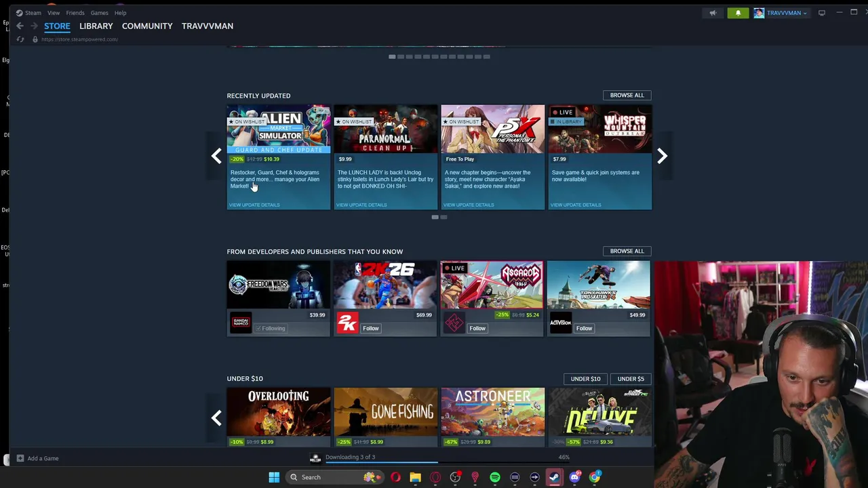Follow the Asgard's Fall publisher

coord(477,328)
